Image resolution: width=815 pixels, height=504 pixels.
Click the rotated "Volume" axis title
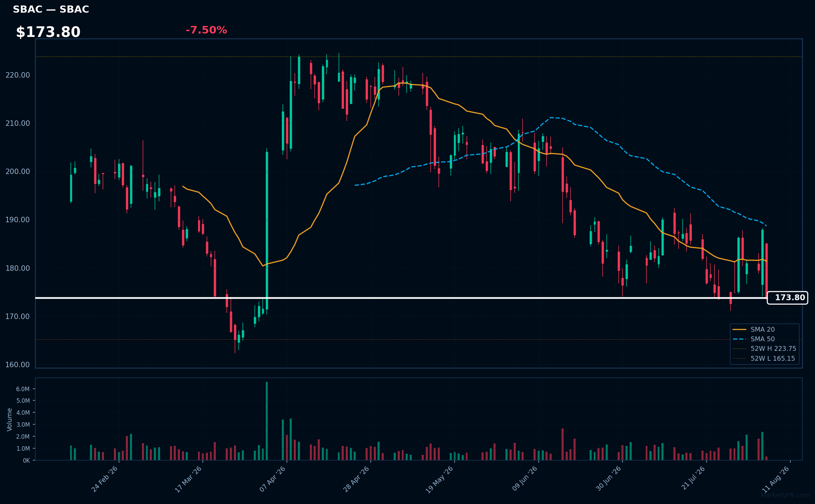[10, 420]
